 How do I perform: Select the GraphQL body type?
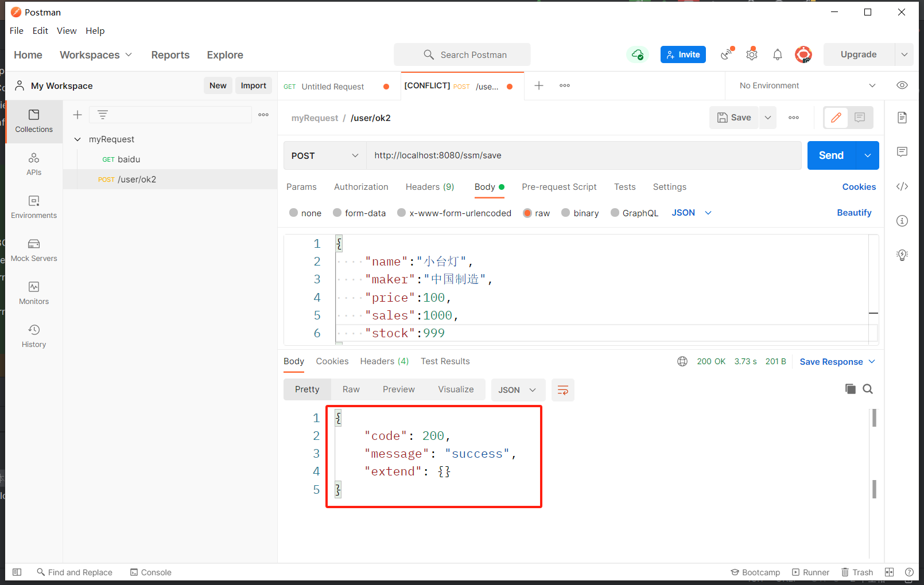point(634,213)
